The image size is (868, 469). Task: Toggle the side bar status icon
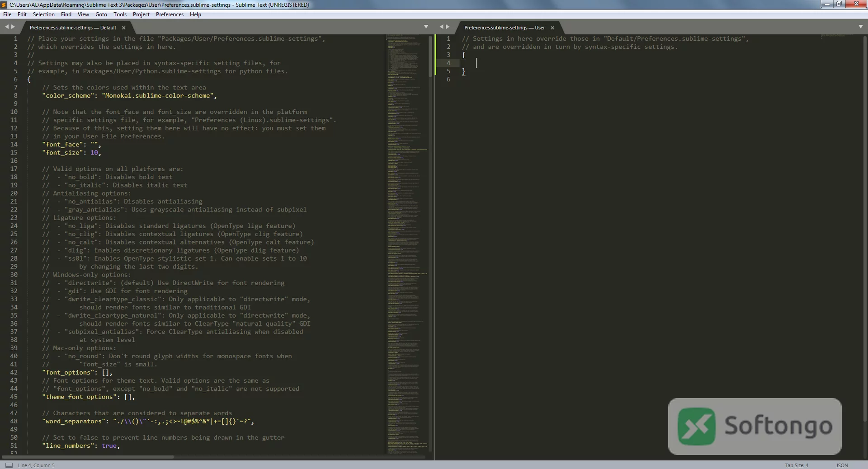pyautogui.click(x=9, y=465)
